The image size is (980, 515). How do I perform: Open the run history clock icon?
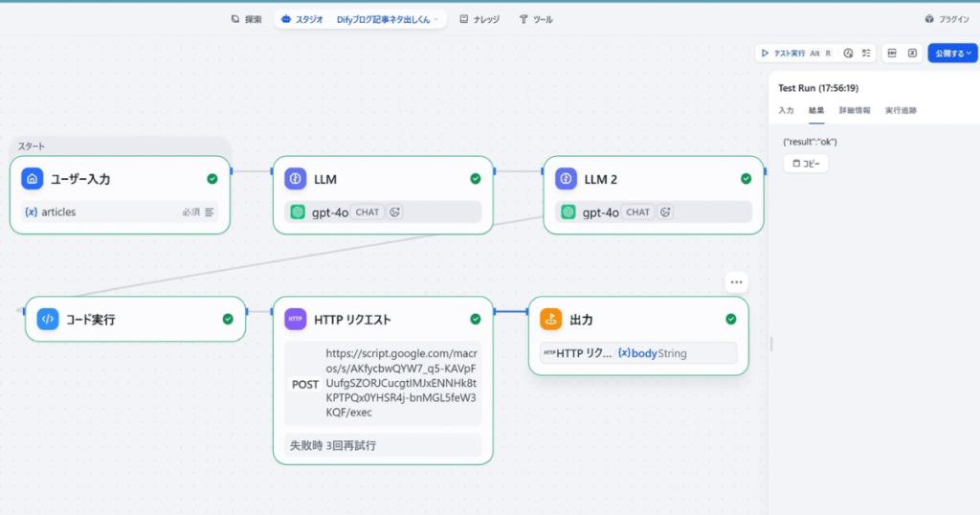[848, 53]
